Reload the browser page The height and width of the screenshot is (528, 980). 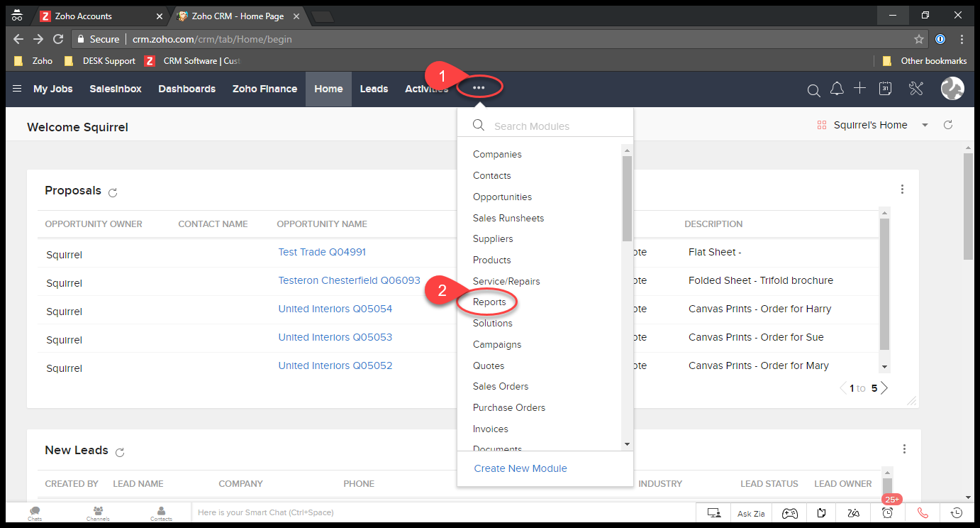click(58, 40)
